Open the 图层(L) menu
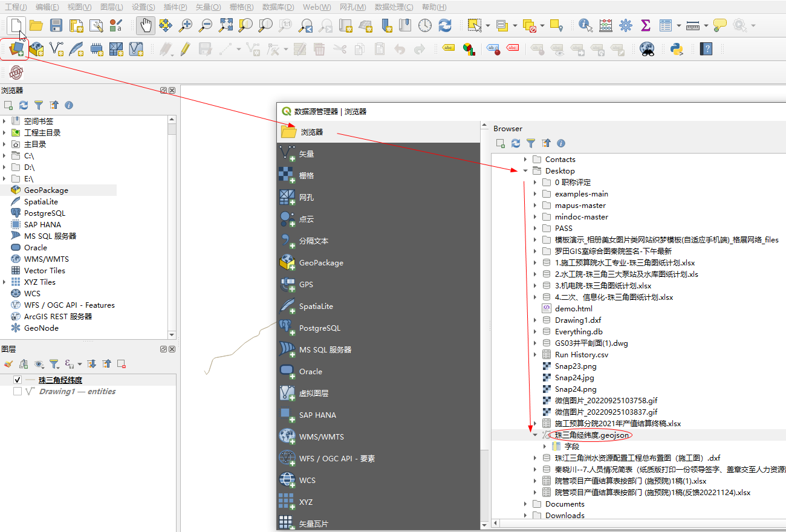Viewport: 786px width, 532px height. [x=111, y=7]
